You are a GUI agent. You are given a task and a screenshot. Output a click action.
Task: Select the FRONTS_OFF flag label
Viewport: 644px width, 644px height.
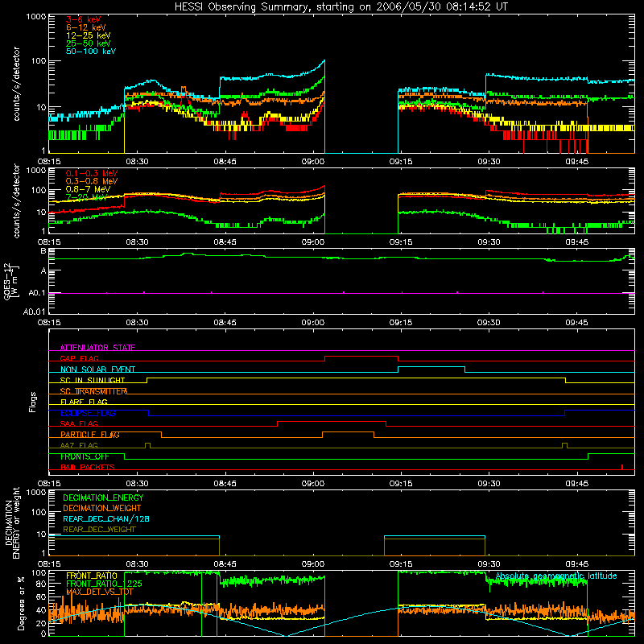[85, 456]
